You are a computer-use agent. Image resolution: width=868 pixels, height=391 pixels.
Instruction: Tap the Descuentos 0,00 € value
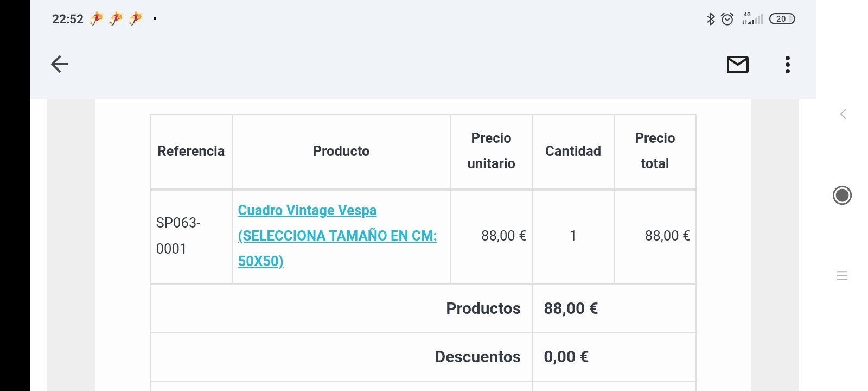566,357
